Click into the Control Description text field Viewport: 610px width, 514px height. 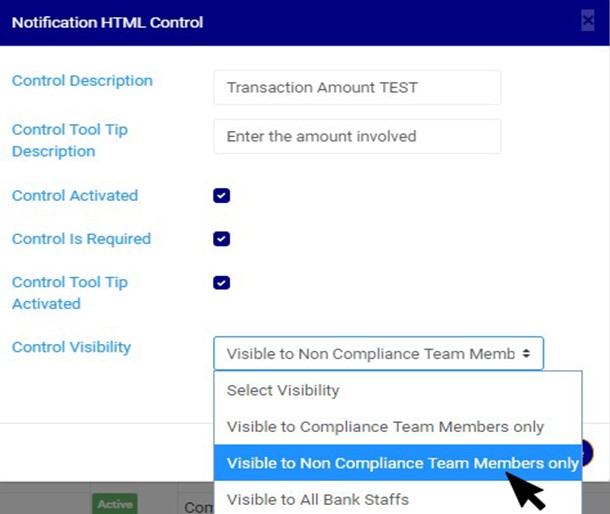pyautogui.click(x=357, y=88)
